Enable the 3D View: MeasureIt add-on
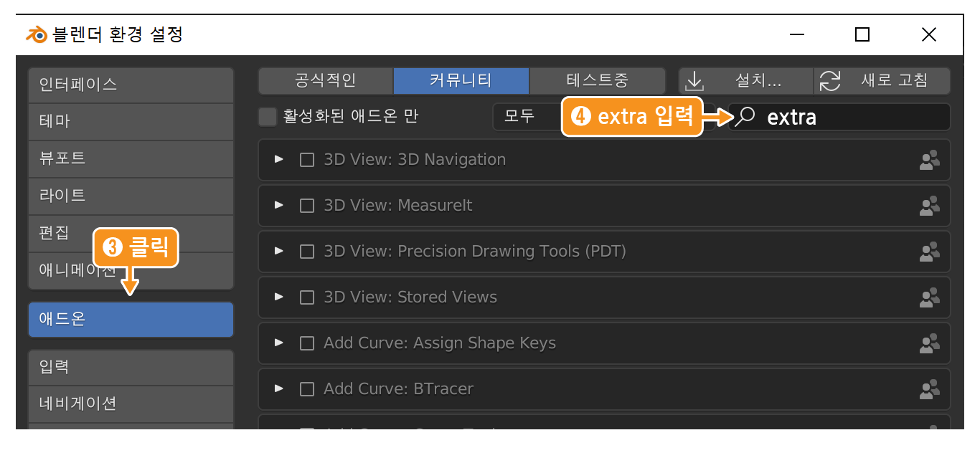The height and width of the screenshot is (458, 980). 307,206
